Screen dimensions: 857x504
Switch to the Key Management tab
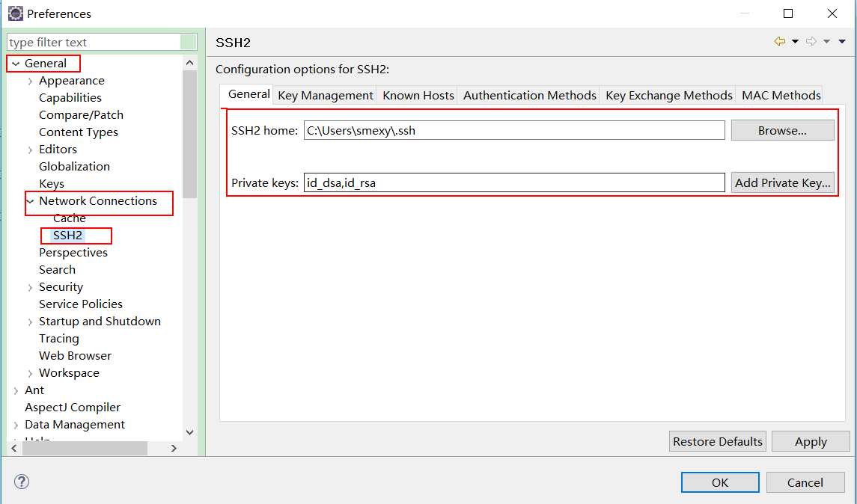click(325, 96)
